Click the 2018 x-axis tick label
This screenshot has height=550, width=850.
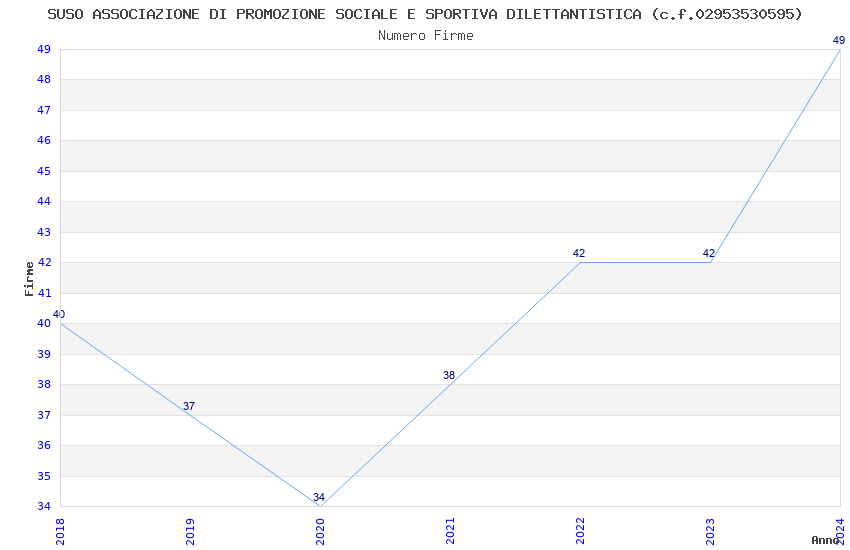tap(60, 532)
